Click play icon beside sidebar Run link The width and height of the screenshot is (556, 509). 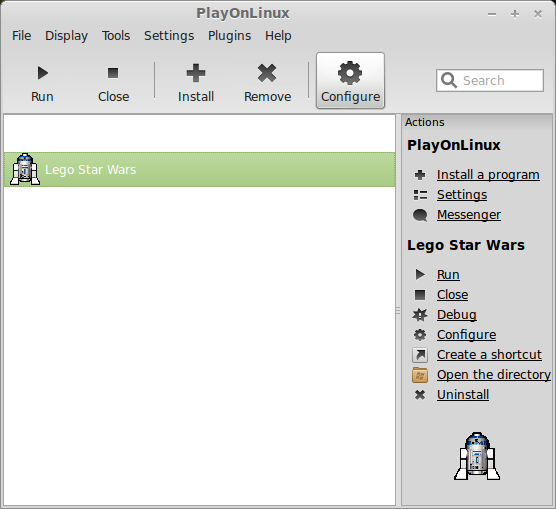(x=420, y=275)
